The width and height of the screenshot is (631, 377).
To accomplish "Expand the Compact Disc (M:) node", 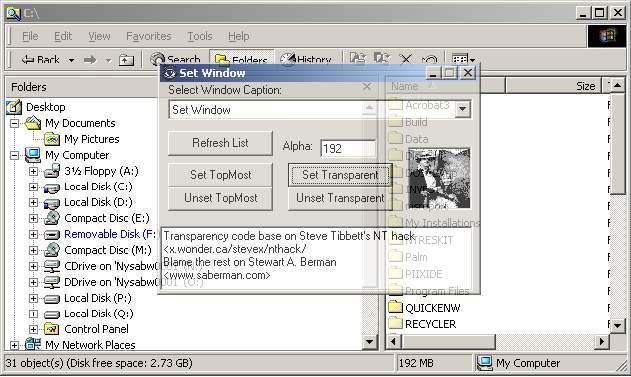I will (33, 250).
